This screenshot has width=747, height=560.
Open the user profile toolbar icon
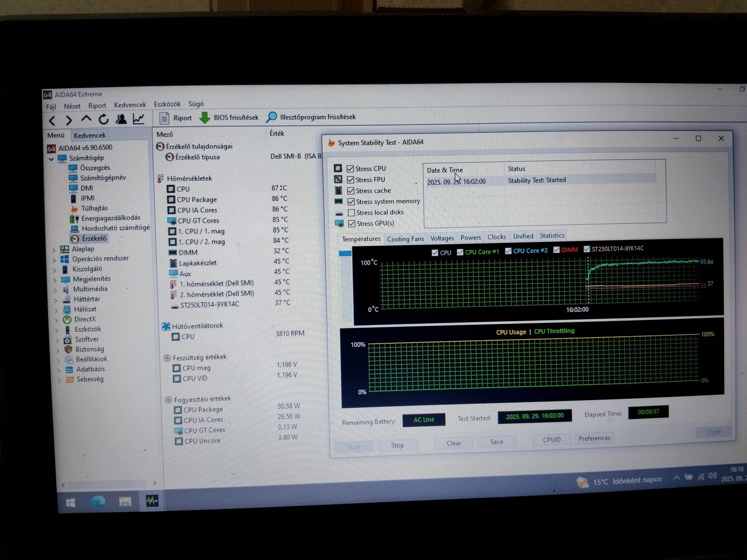pos(121,119)
